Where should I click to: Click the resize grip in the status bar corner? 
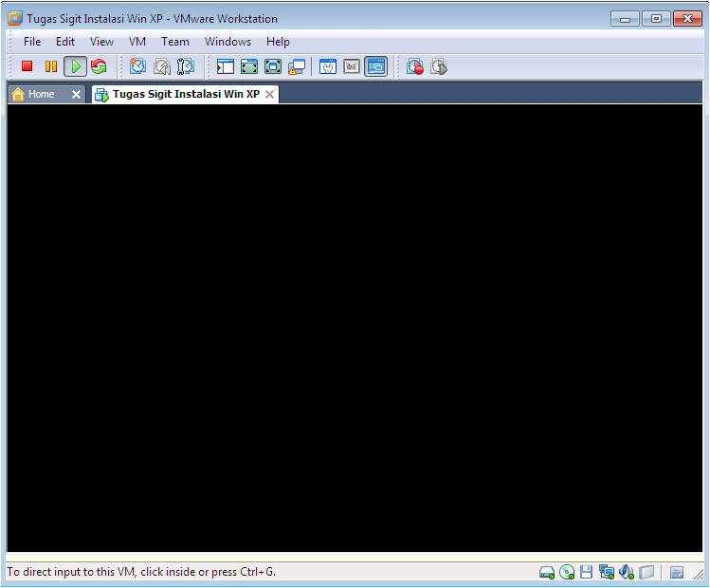[698, 574]
